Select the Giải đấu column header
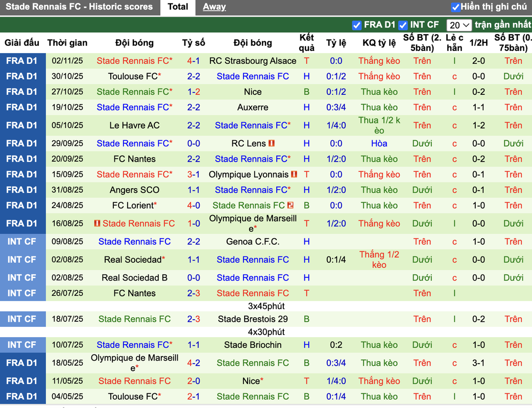 coord(22,43)
